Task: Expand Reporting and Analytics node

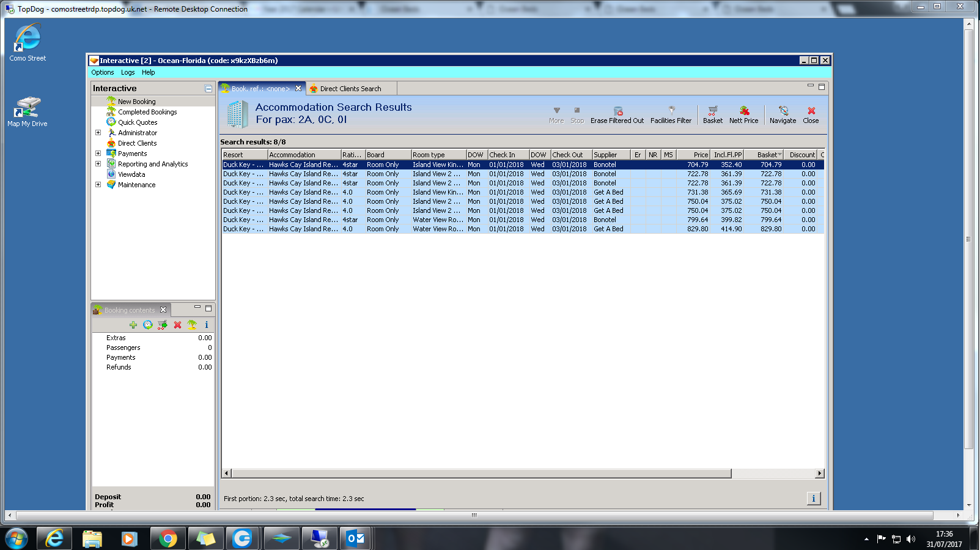Action: [98, 164]
